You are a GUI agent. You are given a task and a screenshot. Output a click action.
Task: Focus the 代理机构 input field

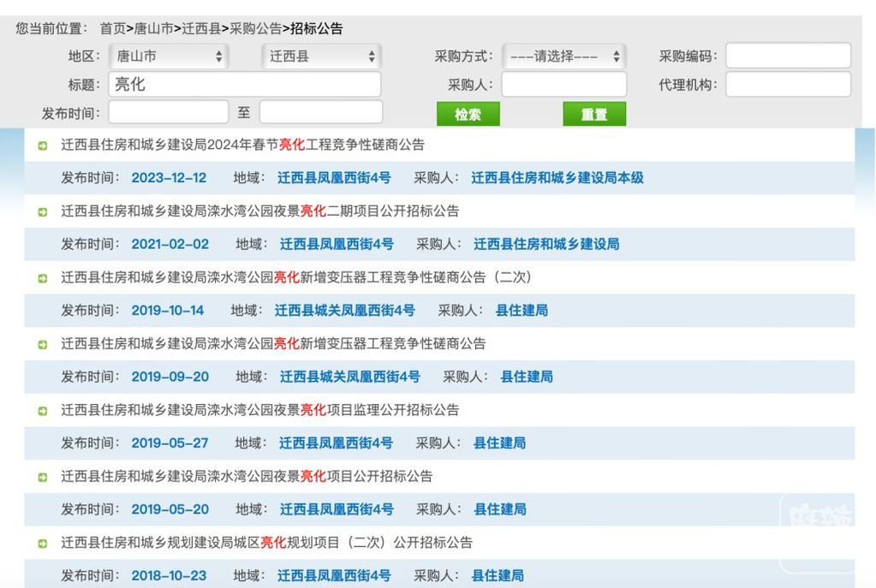pyautogui.click(x=788, y=84)
